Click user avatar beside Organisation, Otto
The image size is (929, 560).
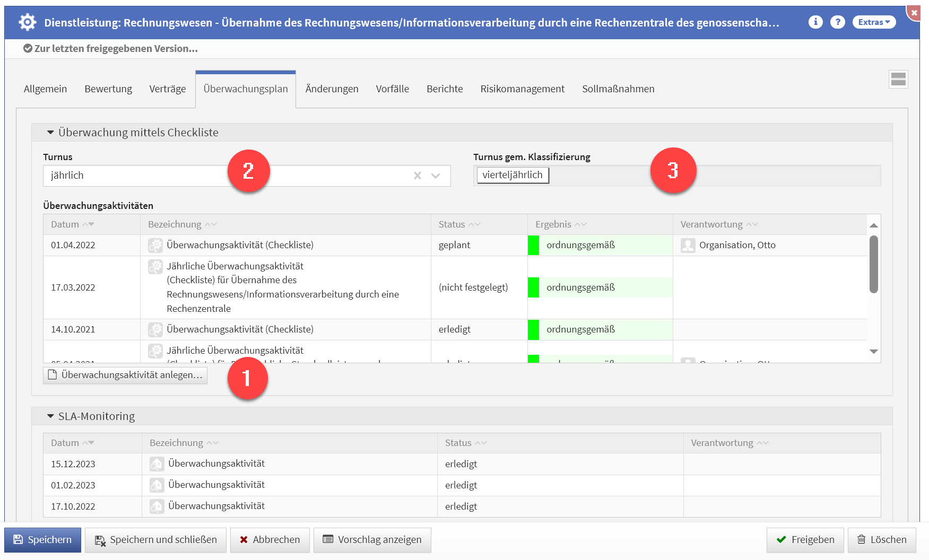click(x=688, y=245)
